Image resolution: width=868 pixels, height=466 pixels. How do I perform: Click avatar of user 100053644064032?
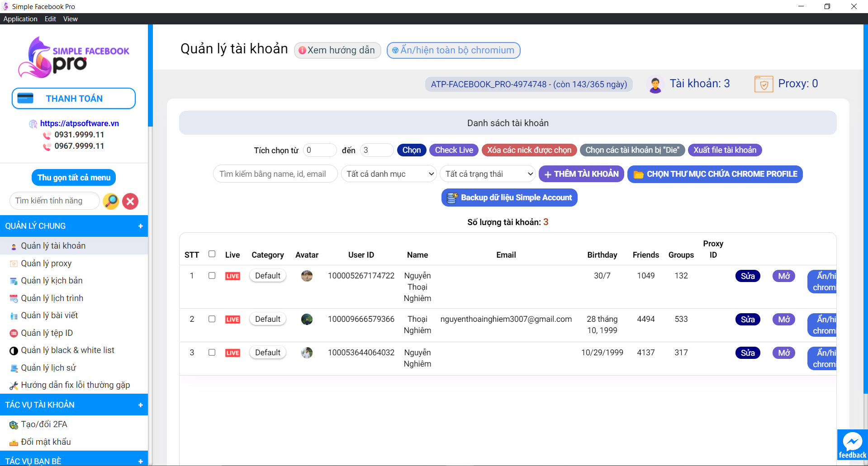pos(307,353)
